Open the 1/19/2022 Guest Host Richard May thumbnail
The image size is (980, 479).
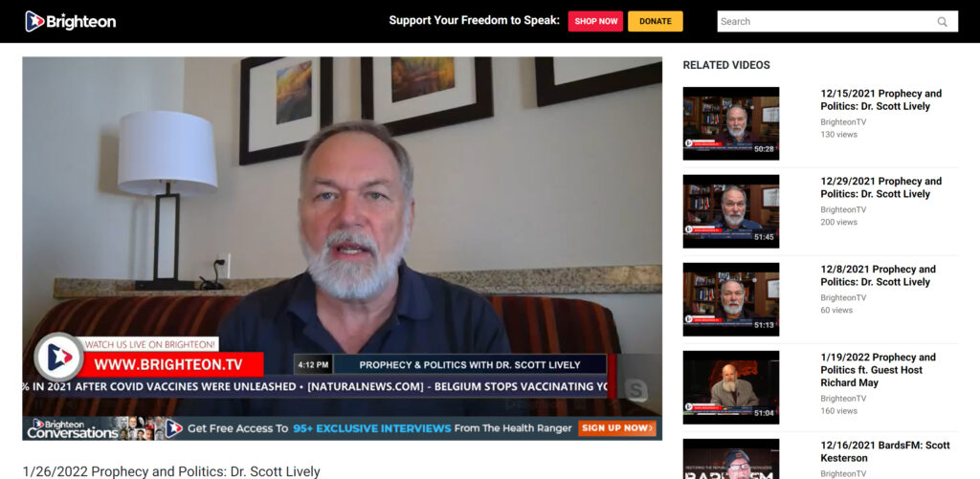tap(730, 387)
